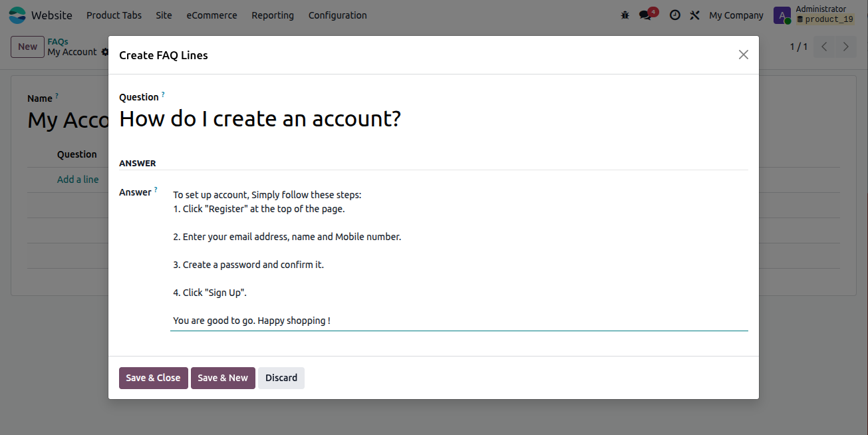Screen dimensions: 868x435
Task: Click the Answer field help tooltip mark
Action: (156, 190)
